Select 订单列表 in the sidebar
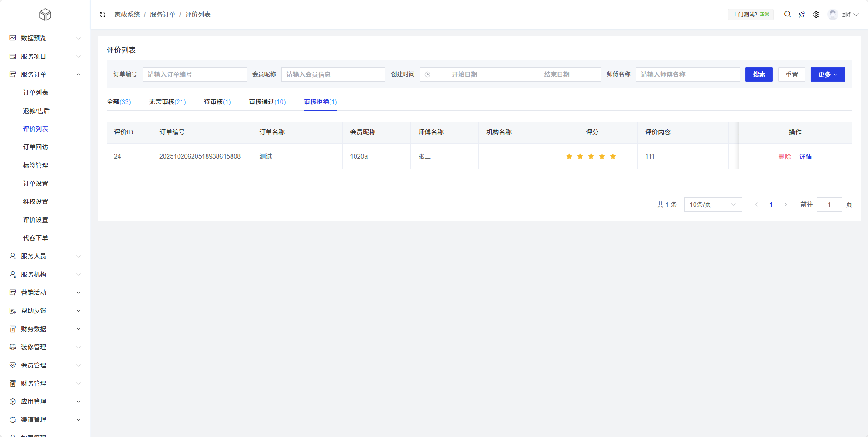 (35, 93)
